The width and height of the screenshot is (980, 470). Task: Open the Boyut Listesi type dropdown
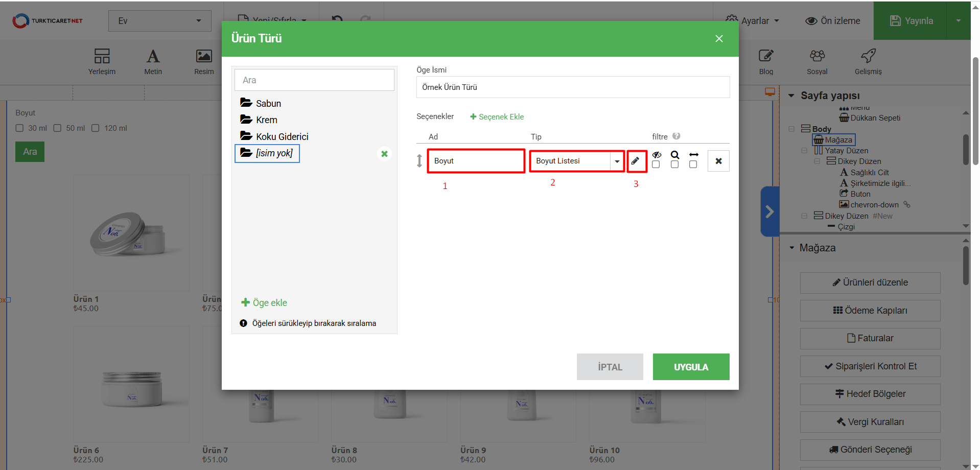[617, 161]
